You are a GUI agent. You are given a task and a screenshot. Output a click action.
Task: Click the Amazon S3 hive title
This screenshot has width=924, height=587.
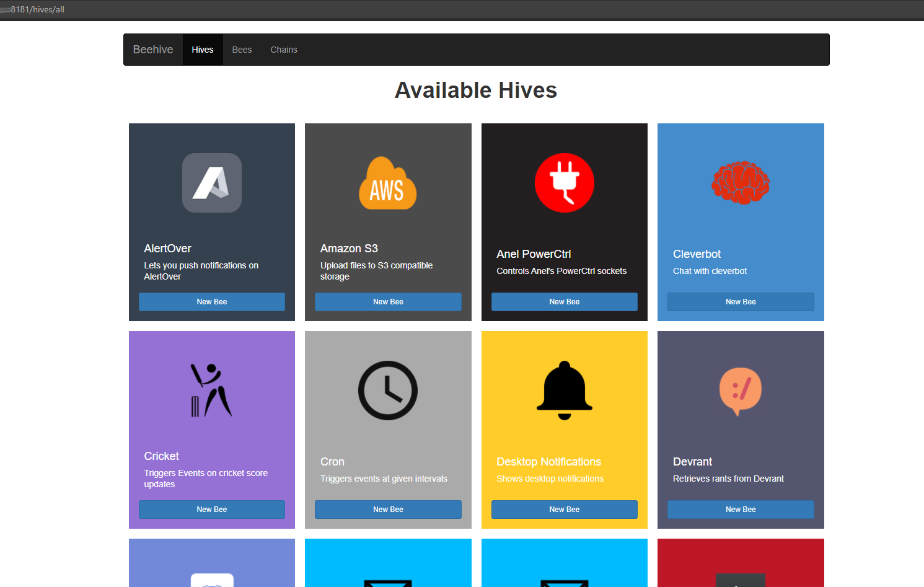(349, 249)
